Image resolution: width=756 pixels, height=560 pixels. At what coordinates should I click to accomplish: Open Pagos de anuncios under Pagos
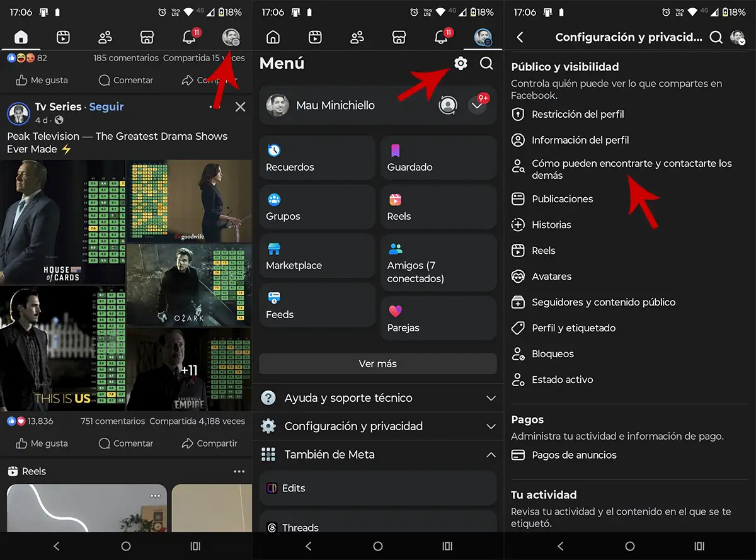[573, 455]
